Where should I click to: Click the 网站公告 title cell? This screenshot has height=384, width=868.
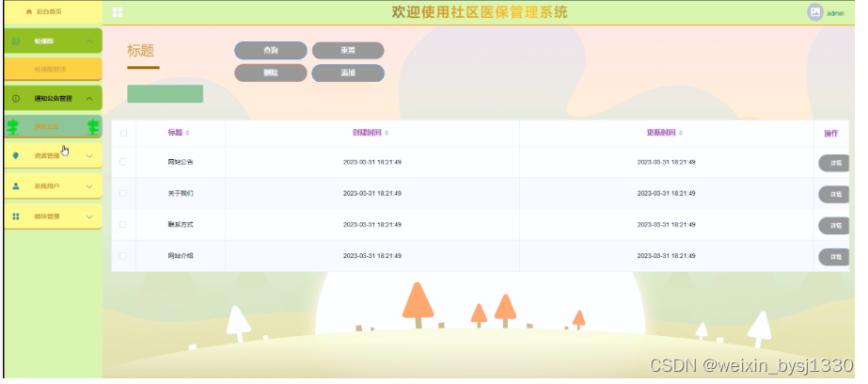click(181, 163)
